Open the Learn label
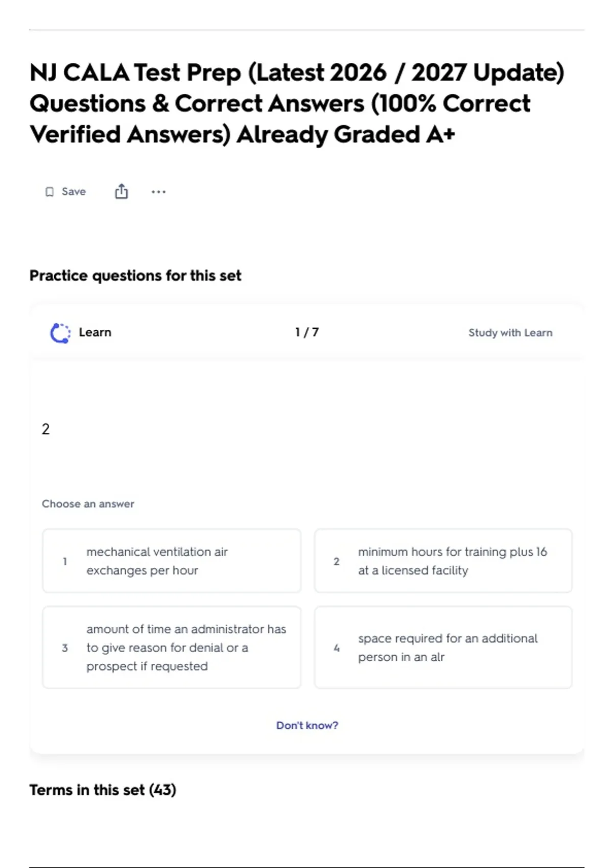 pos(95,332)
